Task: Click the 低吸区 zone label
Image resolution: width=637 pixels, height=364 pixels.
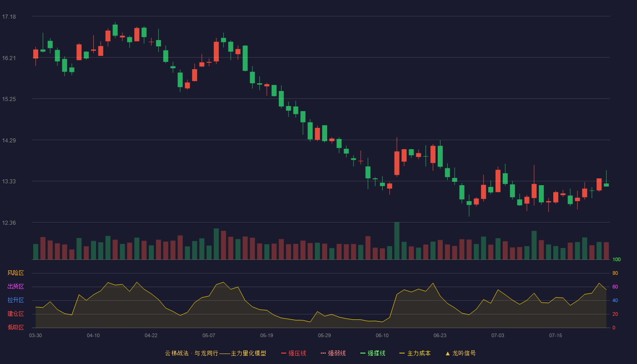Action: [15, 328]
